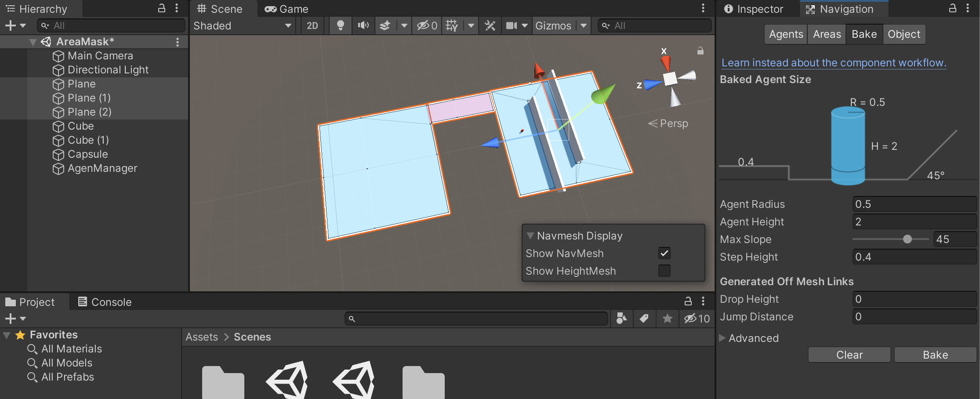The image size is (980, 399).
Task: Click the Project create plus icon
Action: 11,319
